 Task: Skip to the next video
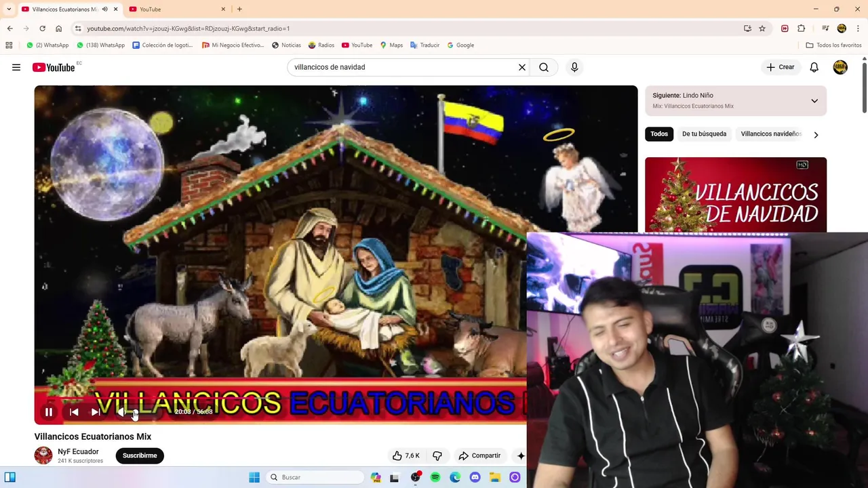point(96,412)
